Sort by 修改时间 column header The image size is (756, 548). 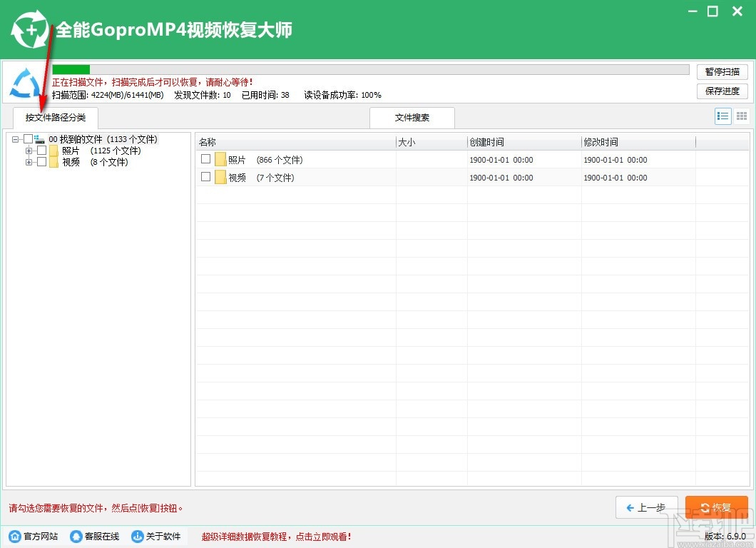tap(638, 142)
